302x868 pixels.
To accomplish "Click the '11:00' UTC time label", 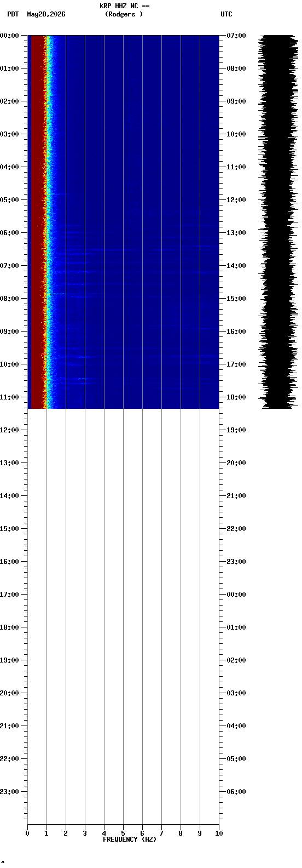I will (x=236, y=167).
